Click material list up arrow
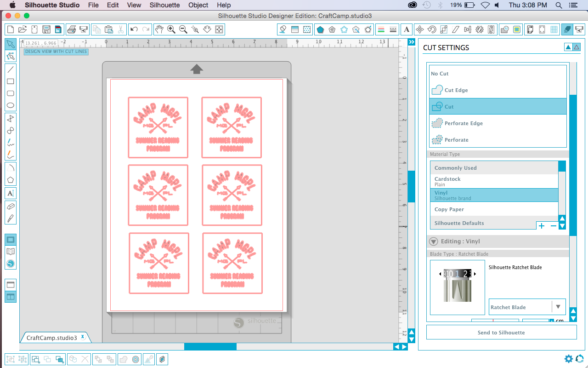The image size is (588, 368). [x=562, y=219]
